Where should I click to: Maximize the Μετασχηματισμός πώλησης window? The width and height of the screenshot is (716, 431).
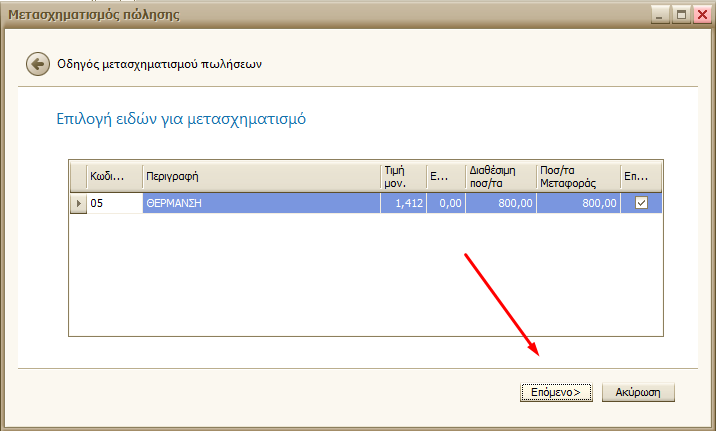pyautogui.click(x=681, y=15)
